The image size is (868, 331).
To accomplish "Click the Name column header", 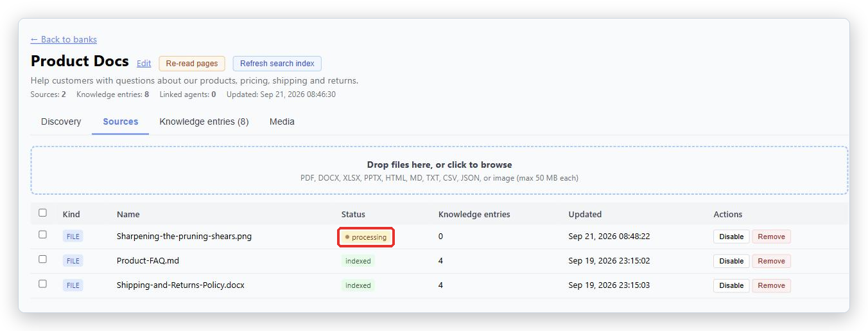I will pyautogui.click(x=128, y=214).
